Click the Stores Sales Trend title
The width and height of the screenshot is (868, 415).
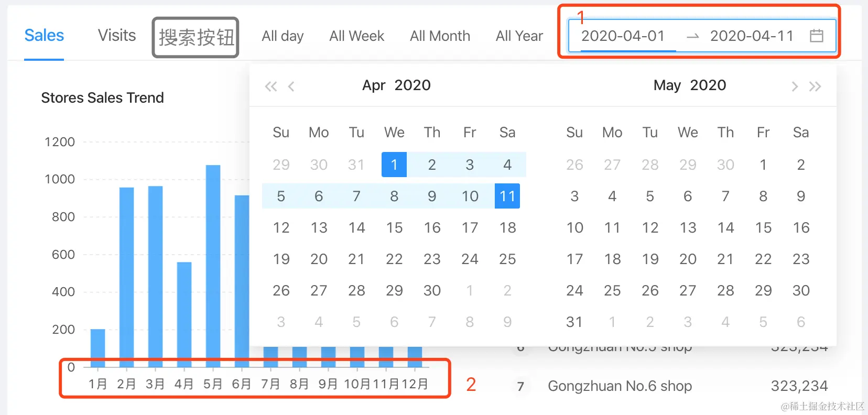pos(103,97)
